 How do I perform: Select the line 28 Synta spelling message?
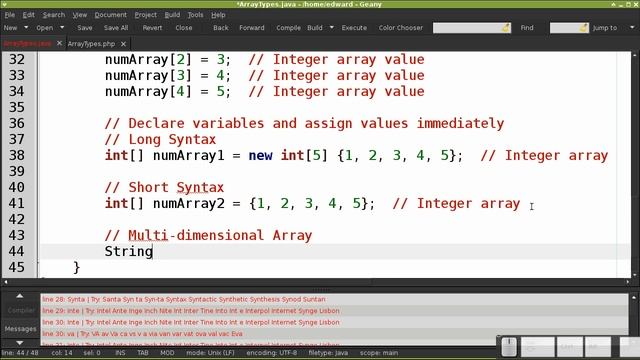pos(334,299)
